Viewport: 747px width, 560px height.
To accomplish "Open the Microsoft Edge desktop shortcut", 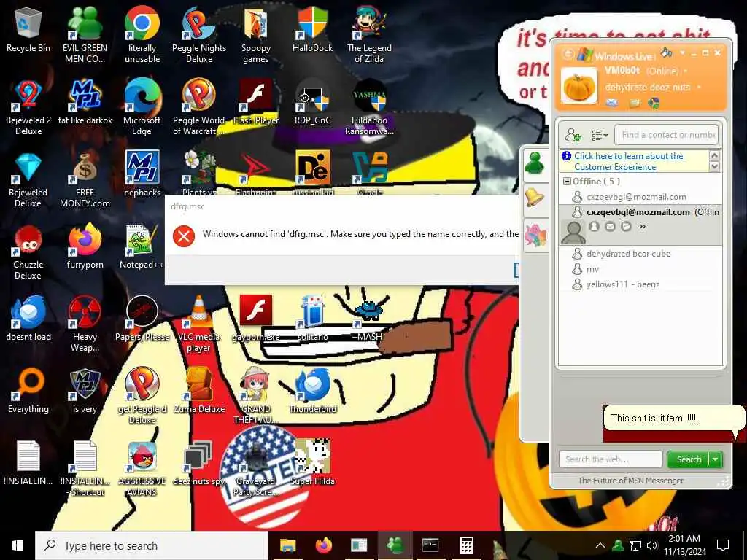I will point(142,108).
